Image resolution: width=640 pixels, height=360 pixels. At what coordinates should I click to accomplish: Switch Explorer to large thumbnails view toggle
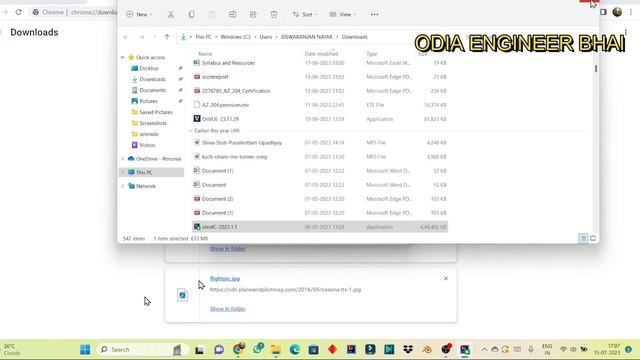[593, 238]
